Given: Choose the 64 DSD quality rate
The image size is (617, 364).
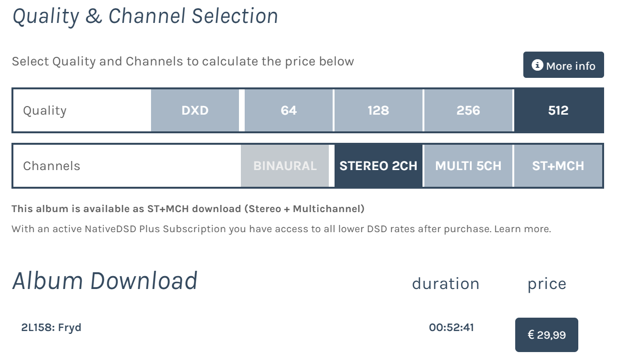Looking at the screenshot, I should pyautogui.click(x=289, y=110).
